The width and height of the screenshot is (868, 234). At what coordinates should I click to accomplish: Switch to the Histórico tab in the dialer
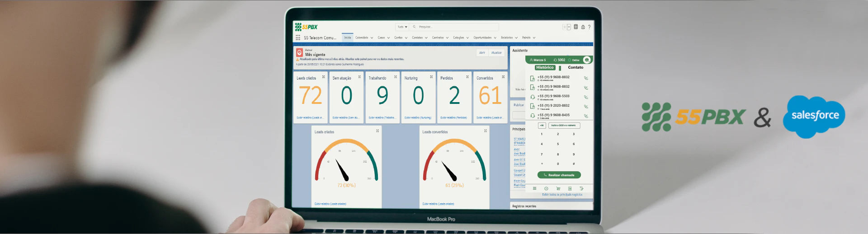[x=545, y=67]
